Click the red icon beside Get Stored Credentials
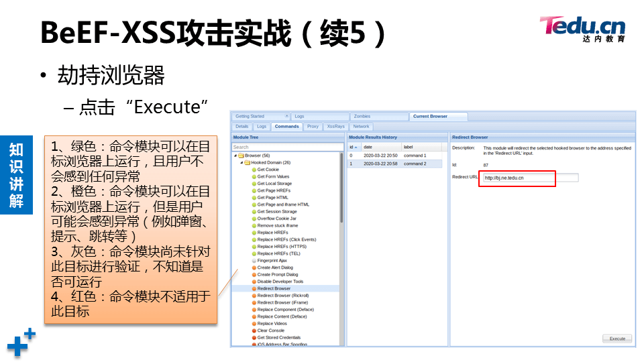This screenshot has width=644, height=362. pos(254,337)
